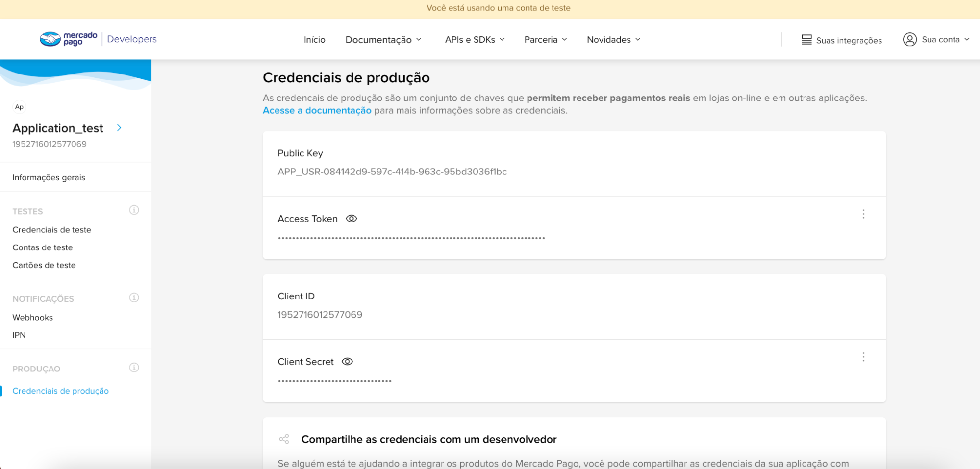Open the three-dot menu for Client Secret

[x=863, y=357]
